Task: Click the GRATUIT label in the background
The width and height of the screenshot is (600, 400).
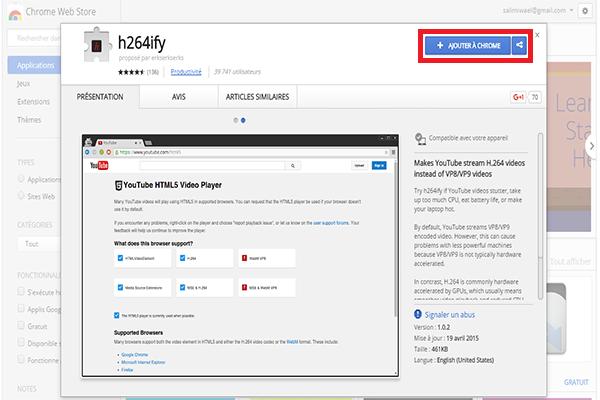Action: (576, 382)
